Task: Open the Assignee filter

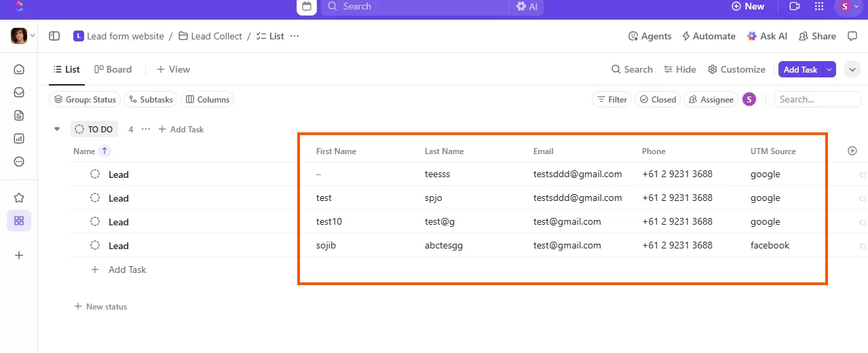Action: 711,99
